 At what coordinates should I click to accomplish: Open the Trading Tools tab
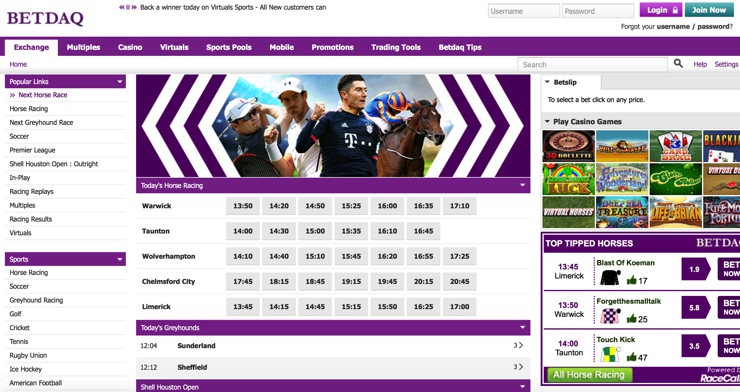[x=395, y=47]
